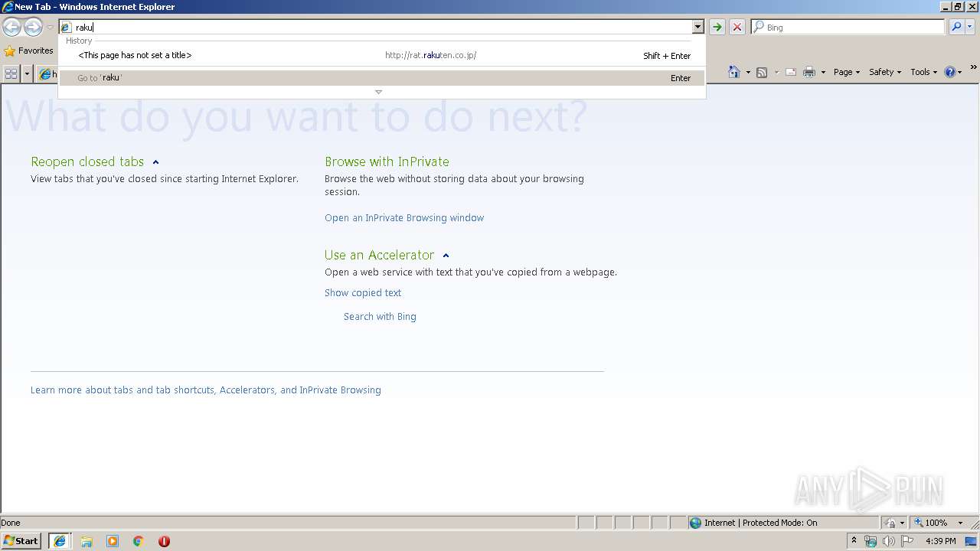Click the Search with Bing link
The width and height of the screenshot is (980, 551).
coord(380,316)
